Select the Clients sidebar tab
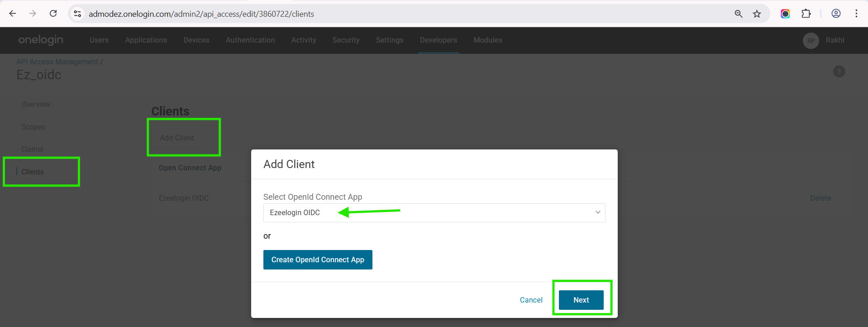The image size is (868, 327). [33, 172]
